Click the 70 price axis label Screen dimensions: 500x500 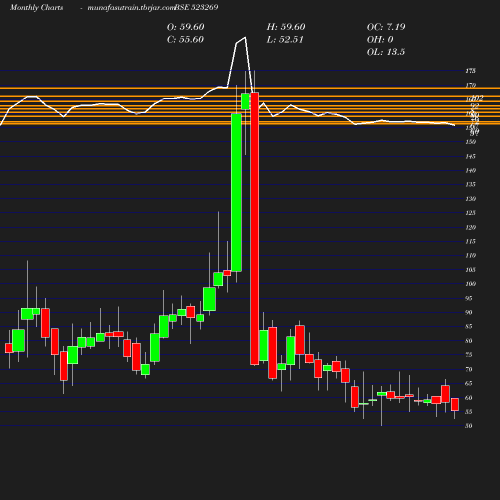pyautogui.click(x=469, y=369)
